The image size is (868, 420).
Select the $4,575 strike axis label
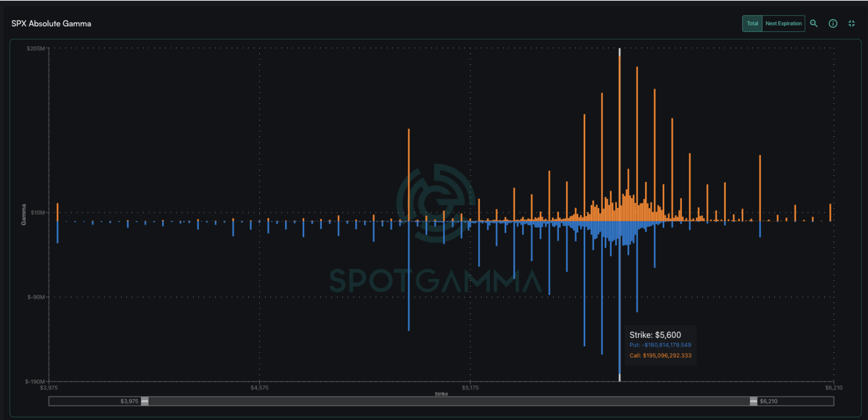(259, 387)
